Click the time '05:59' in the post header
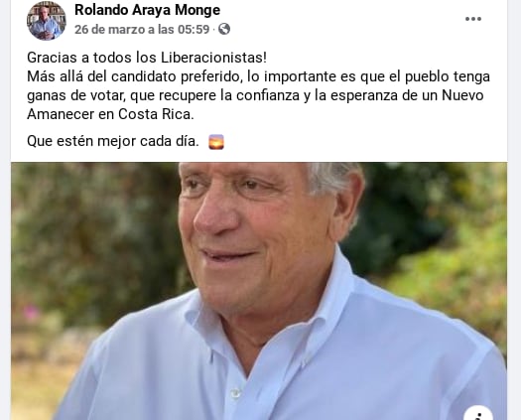Screen dimensions: 521x420 click(x=194, y=29)
